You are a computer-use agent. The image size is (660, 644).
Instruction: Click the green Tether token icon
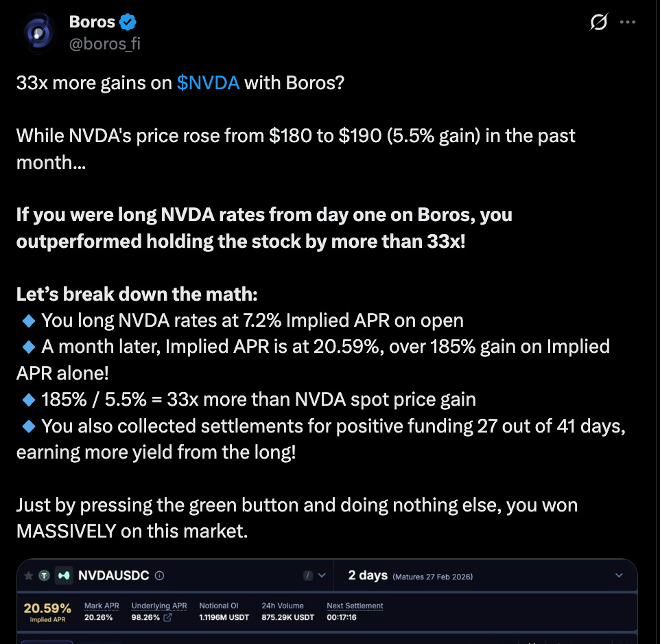[x=44, y=575]
